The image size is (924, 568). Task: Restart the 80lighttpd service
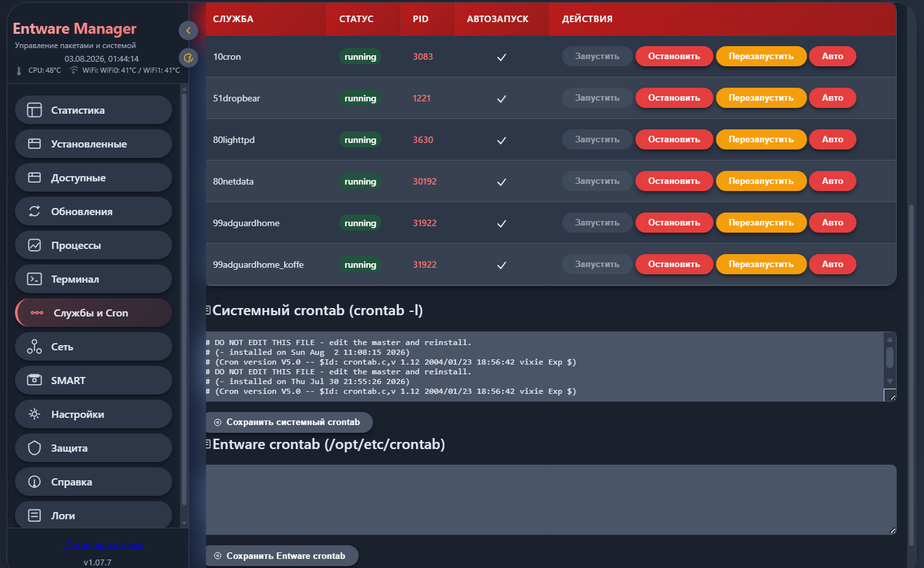pyautogui.click(x=761, y=140)
